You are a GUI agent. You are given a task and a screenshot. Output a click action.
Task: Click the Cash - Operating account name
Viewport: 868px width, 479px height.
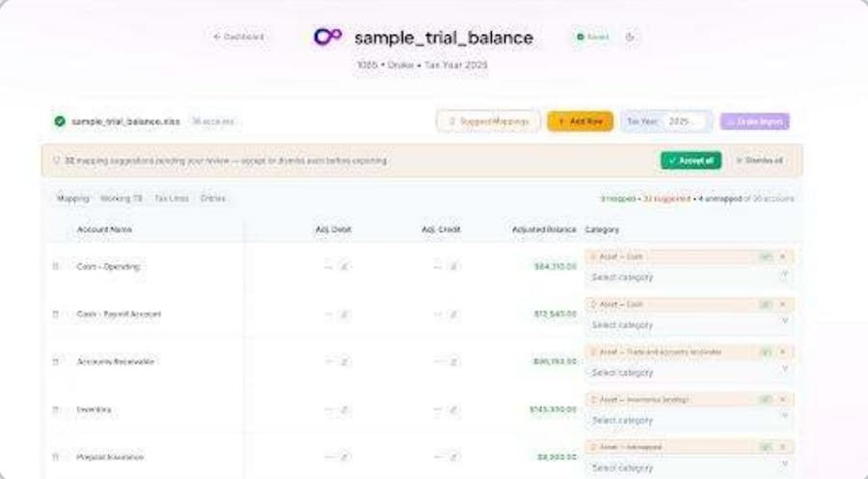108,267
